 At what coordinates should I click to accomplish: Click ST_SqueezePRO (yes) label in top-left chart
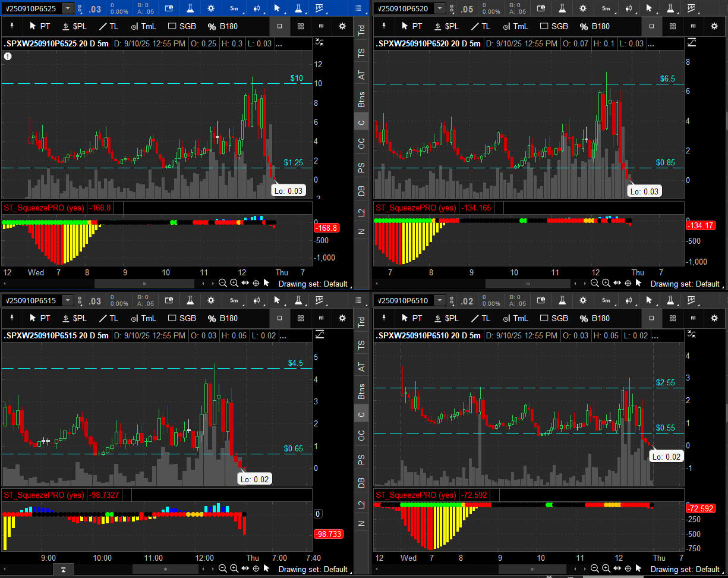[x=44, y=208]
